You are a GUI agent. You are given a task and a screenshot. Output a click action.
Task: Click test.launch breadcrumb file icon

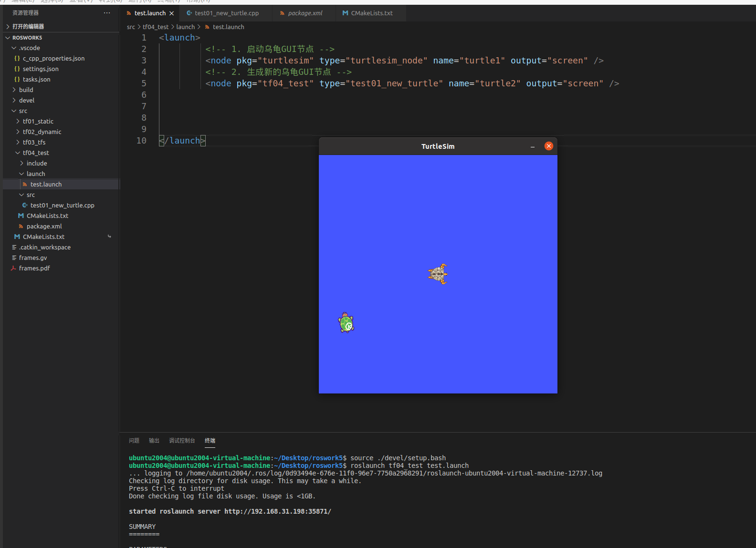(x=207, y=27)
